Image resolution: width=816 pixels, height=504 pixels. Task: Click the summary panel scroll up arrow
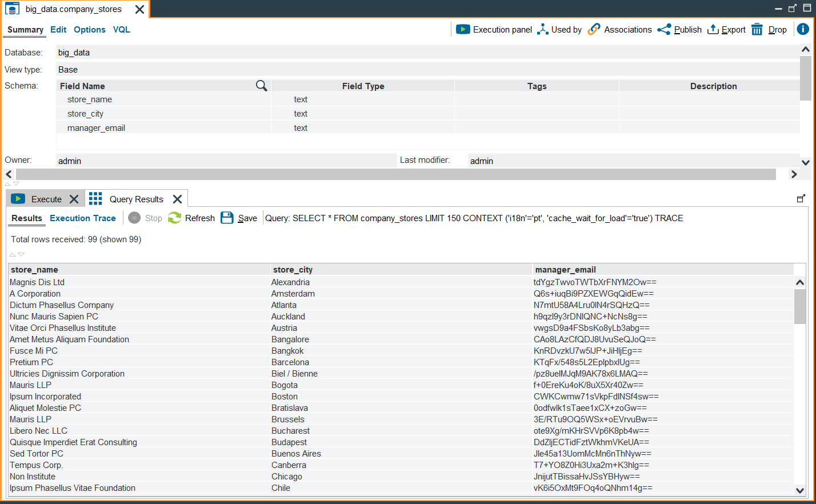[806, 50]
